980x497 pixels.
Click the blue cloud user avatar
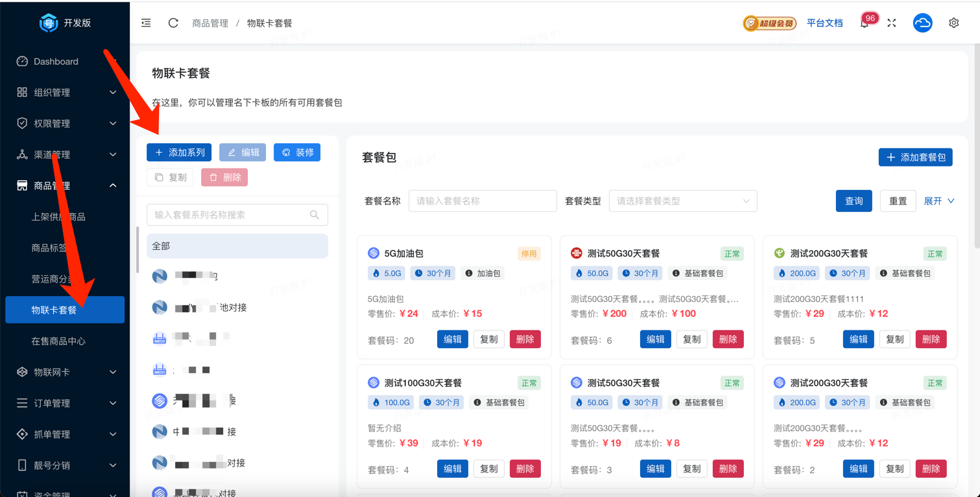(922, 23)
